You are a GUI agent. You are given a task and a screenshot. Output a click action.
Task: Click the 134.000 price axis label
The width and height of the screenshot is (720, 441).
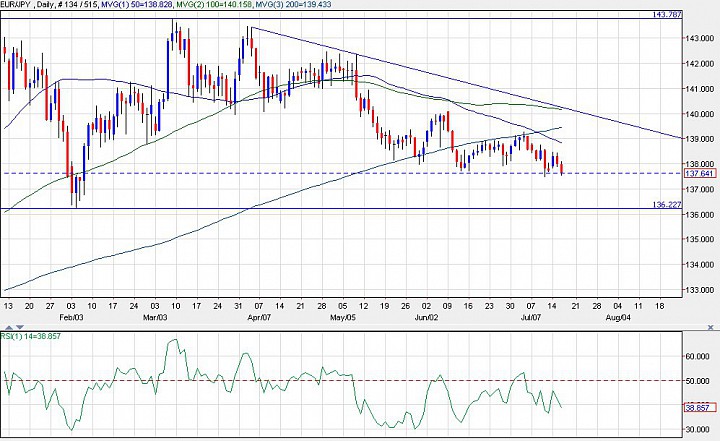point(699,265)
